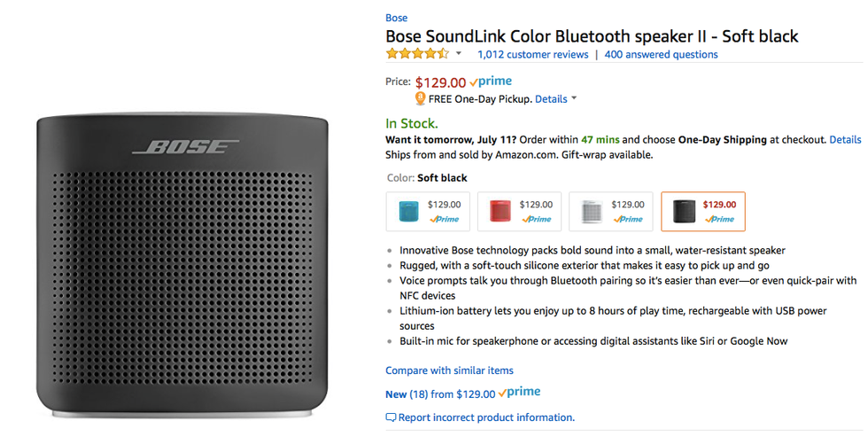Click the Prime badge beside New (18) offers

[x=519, y=393]
